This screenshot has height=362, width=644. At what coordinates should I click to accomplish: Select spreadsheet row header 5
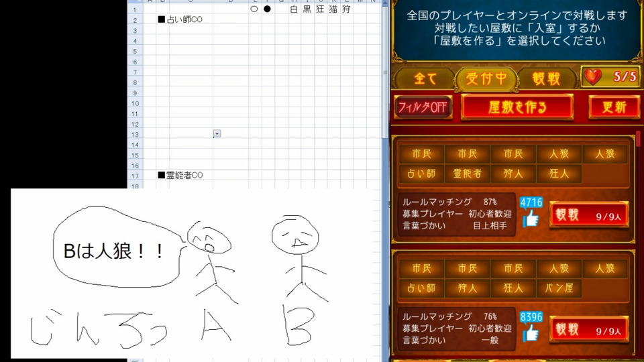point(135,52)
